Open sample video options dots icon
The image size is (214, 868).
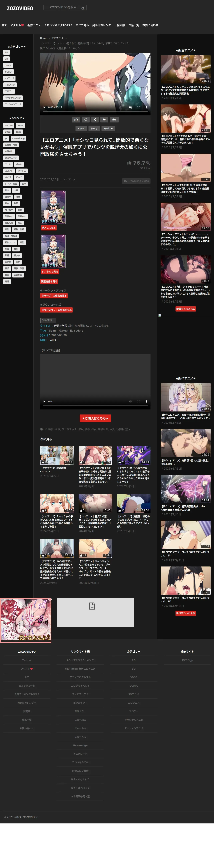[146, 402]
